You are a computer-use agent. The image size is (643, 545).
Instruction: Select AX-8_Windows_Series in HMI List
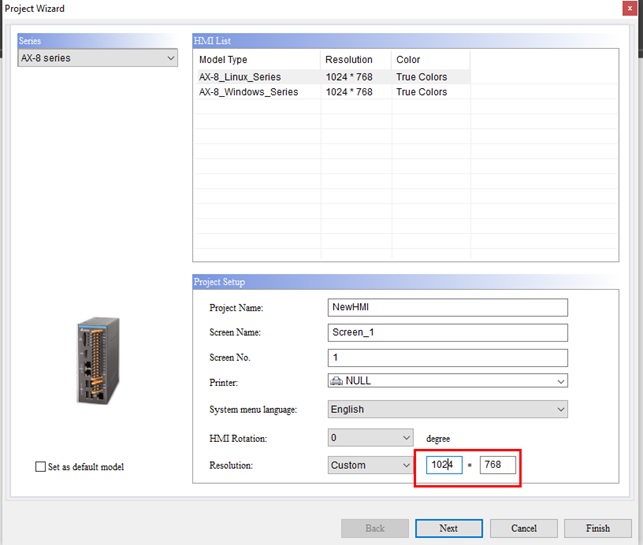(248, 92)
